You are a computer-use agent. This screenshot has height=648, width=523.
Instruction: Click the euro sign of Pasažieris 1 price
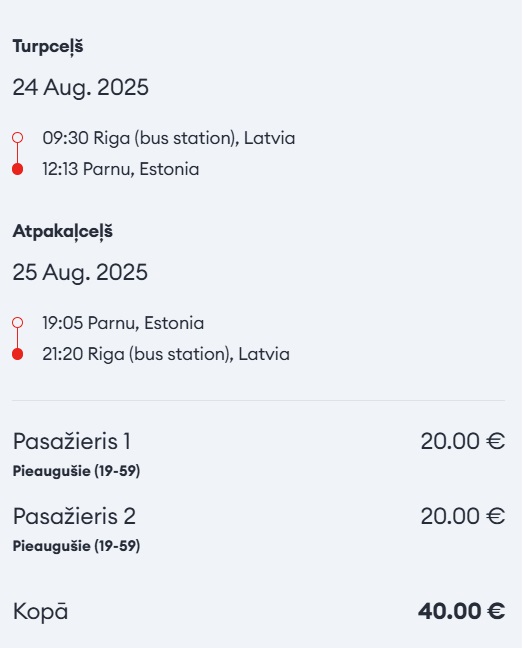pyautogui.click(x=495, y=441)
